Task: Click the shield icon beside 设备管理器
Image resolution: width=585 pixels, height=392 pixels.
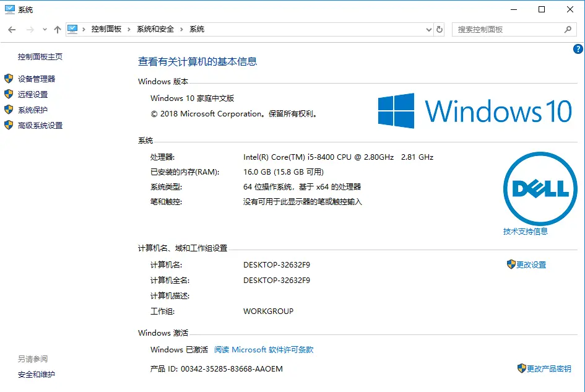Action: coord(9,79)
